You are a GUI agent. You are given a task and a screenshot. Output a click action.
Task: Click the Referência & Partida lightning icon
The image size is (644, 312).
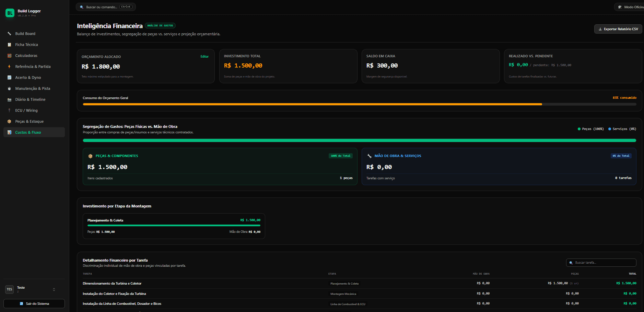point(9,67)
